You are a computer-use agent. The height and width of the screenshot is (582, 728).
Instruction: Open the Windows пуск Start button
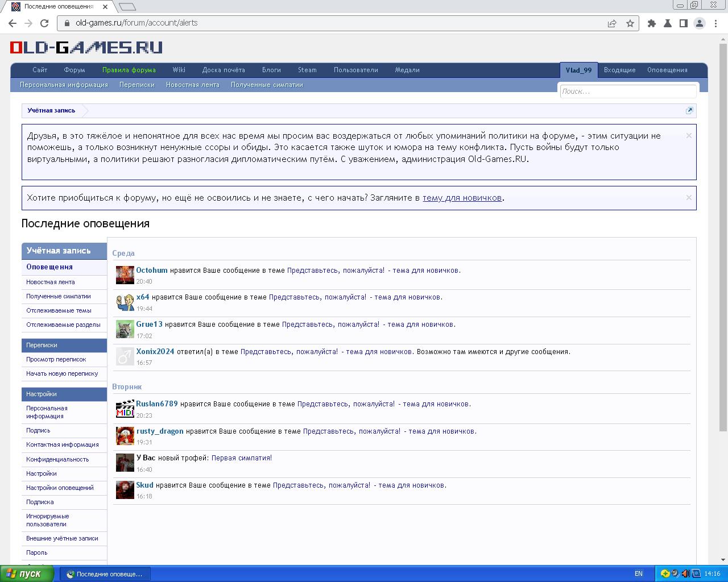tap(27, 573)
